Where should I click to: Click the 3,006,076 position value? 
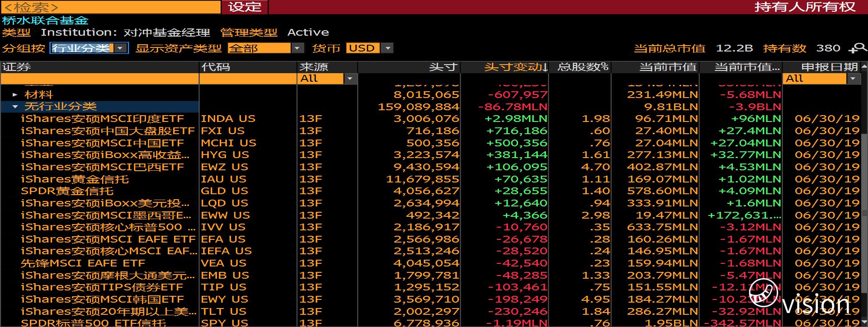click(x=426, y=119)
